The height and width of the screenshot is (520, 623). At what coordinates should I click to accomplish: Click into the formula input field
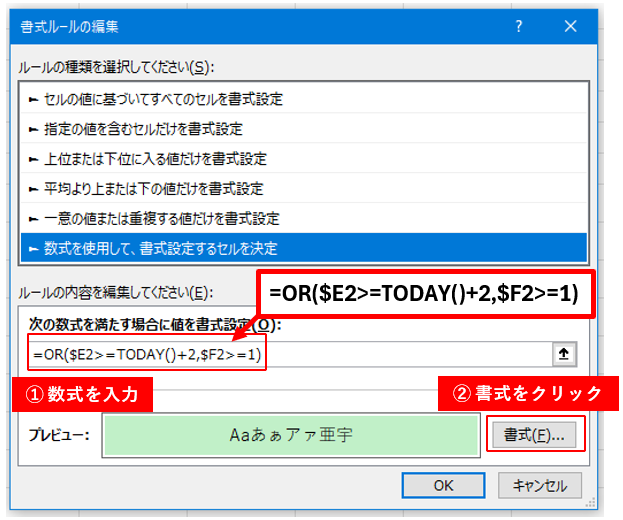[400, 354]
